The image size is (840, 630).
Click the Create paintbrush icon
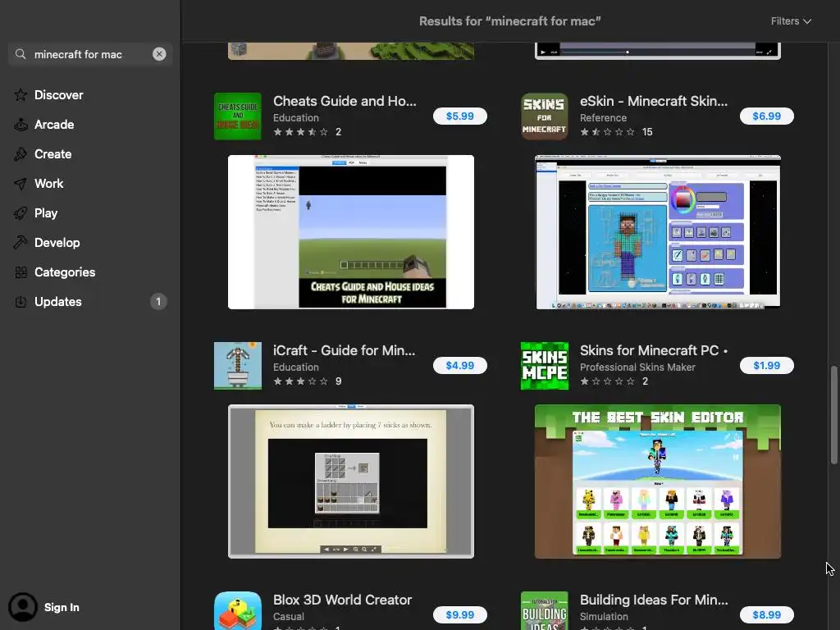click(21, 153)
